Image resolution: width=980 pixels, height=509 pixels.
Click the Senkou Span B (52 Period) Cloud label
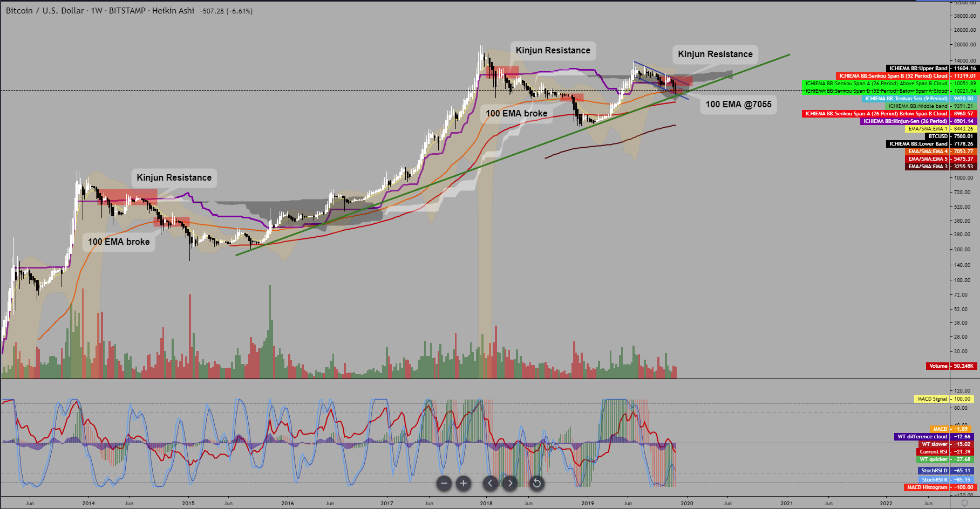tap(907, 76)
